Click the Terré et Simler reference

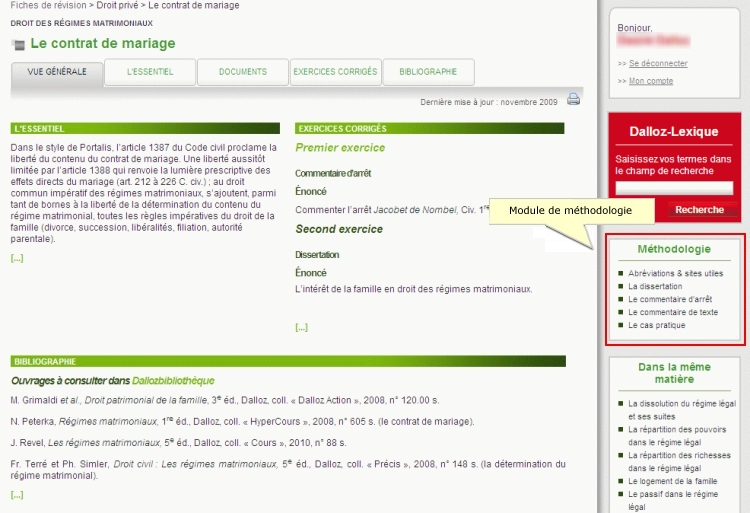coord(288,469)
